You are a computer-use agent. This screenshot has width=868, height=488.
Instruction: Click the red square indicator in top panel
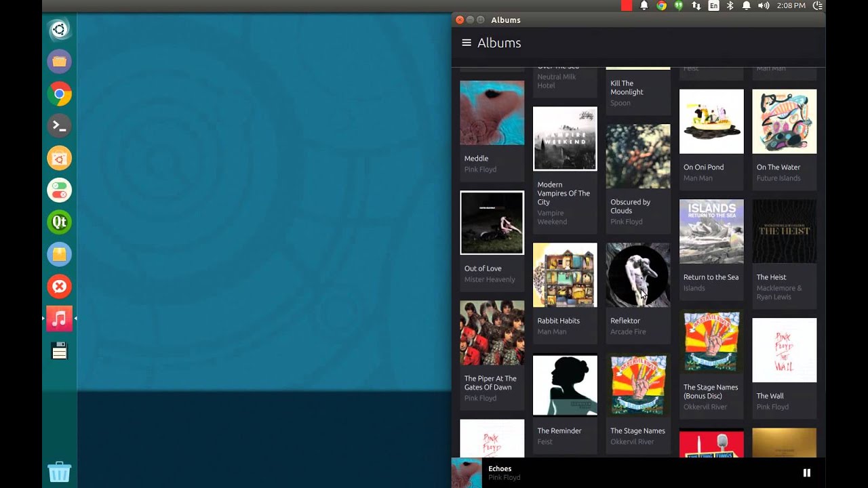click(x=627, y=5)
